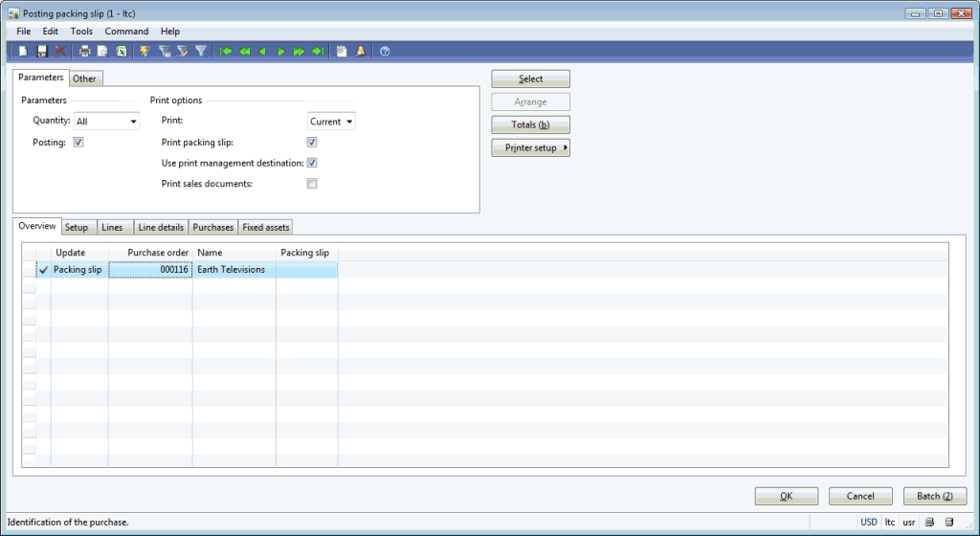Click the computer icon in status bar
Image resolution: width=980 pixels, height=536 pixels.
point(929,523)
